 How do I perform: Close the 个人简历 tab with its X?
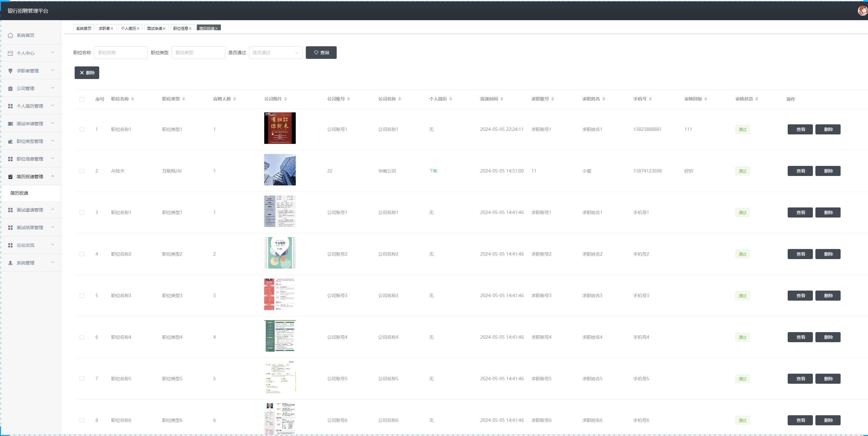138,29
